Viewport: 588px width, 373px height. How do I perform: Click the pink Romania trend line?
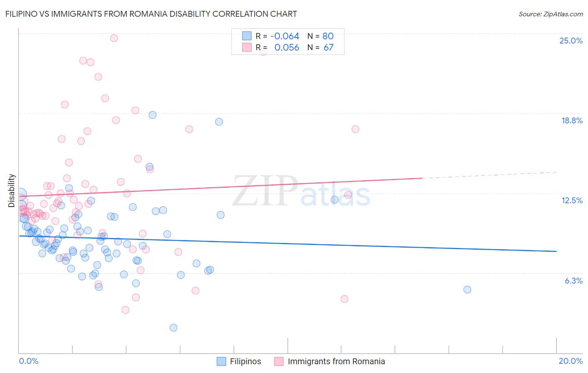(220, 187)
